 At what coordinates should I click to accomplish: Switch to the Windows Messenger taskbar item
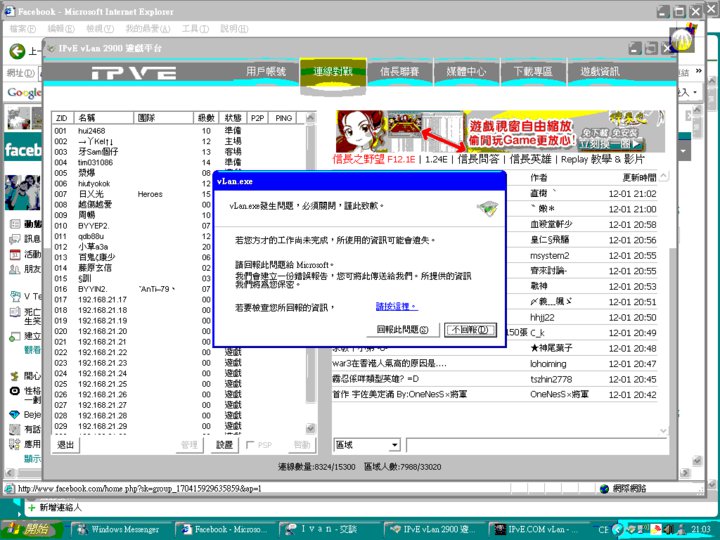tap(121, 529)
